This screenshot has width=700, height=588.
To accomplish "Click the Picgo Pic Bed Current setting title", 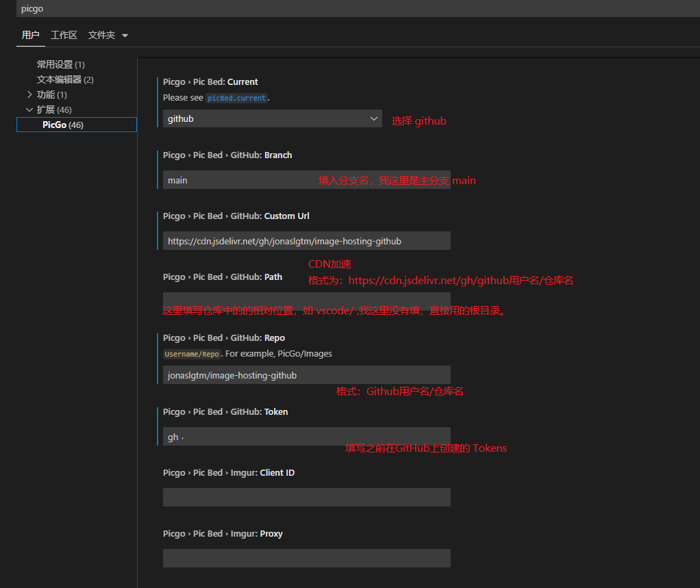I will 210,82.
